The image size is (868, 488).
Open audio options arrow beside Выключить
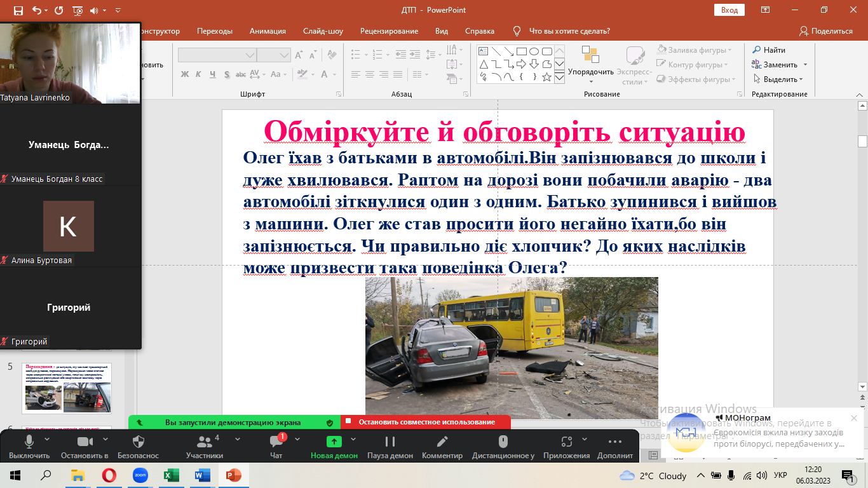coord(47,439)
